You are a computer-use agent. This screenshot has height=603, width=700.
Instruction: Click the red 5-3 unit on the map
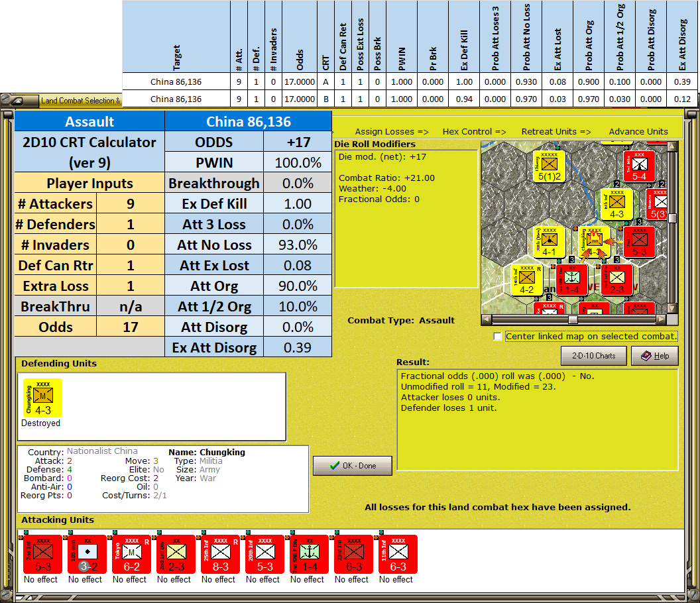(639, 242)
